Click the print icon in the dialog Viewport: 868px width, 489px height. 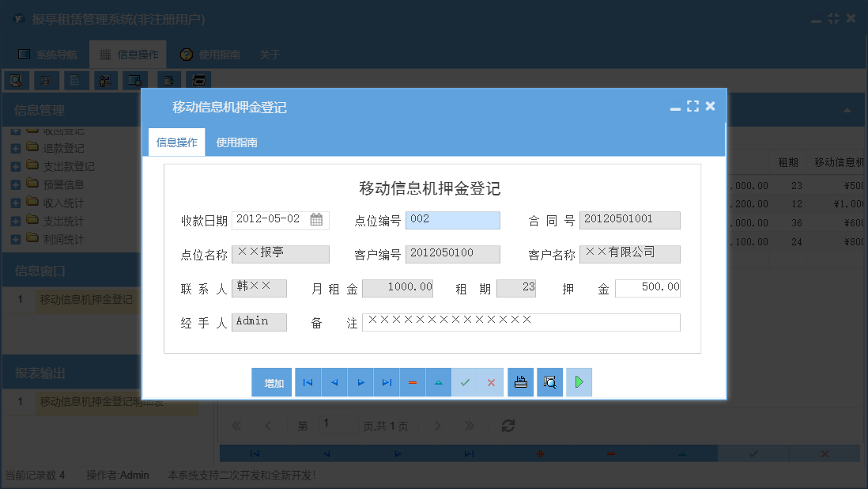pos(520,382)
